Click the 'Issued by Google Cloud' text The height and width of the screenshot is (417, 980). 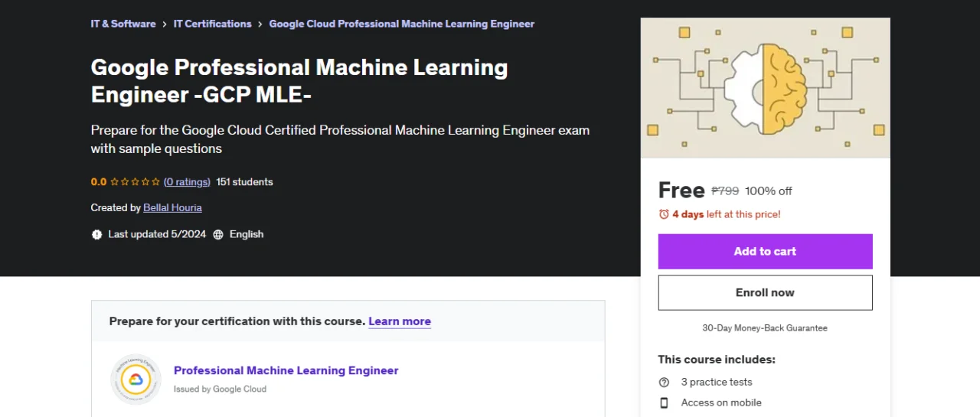[220, 389]
